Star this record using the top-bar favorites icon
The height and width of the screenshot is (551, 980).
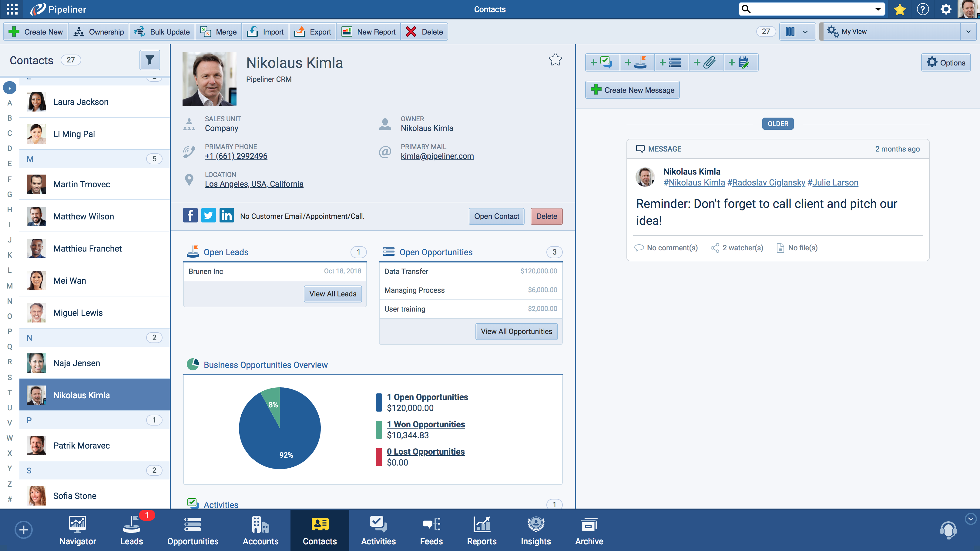point(900,9)
